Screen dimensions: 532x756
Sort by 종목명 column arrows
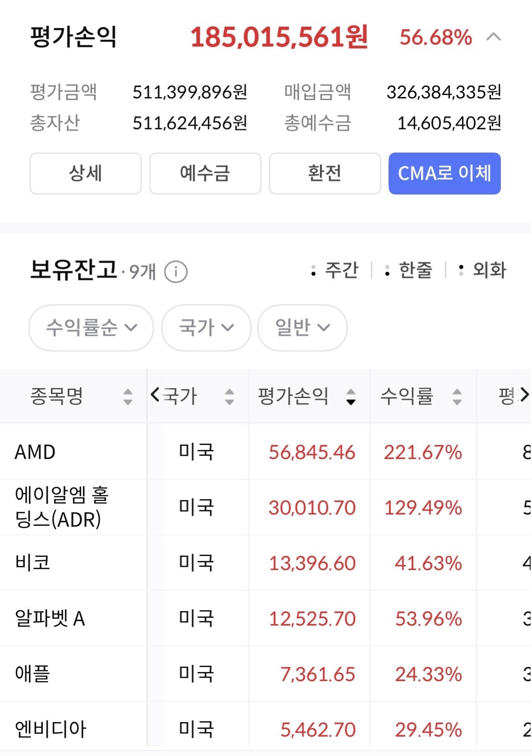tap(128, 397)
